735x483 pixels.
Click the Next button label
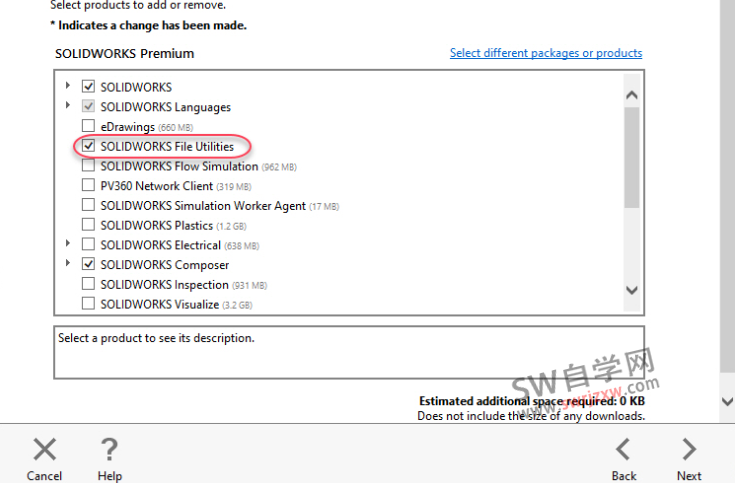pyautogui.click(x=689, y=475)
